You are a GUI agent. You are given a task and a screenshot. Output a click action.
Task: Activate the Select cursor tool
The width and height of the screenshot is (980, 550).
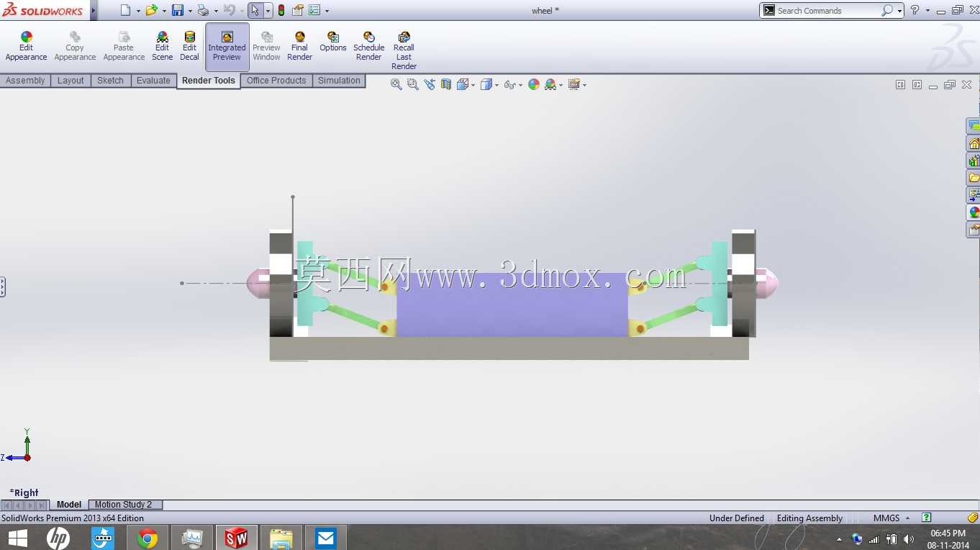coord(255,10)
